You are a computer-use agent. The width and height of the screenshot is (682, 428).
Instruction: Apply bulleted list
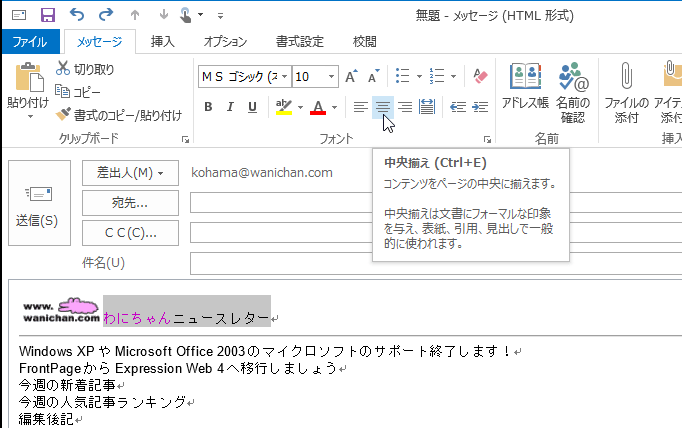point(403,76)
